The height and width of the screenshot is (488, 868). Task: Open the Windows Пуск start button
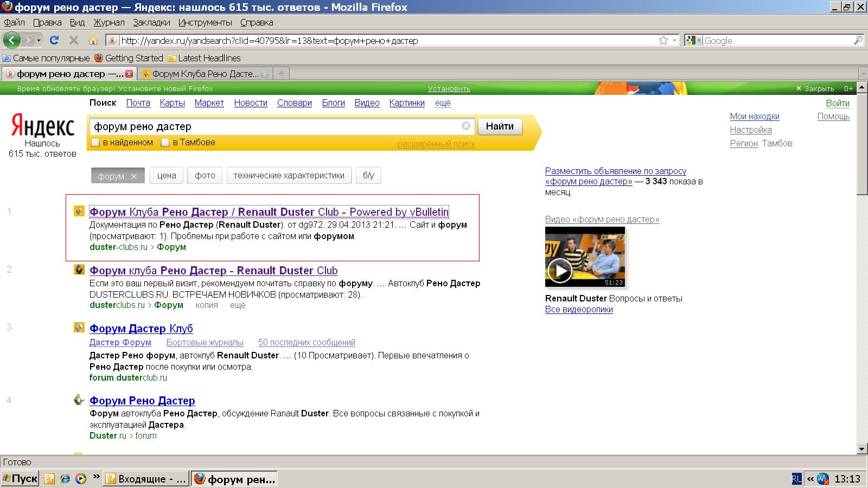coord(20,478)
